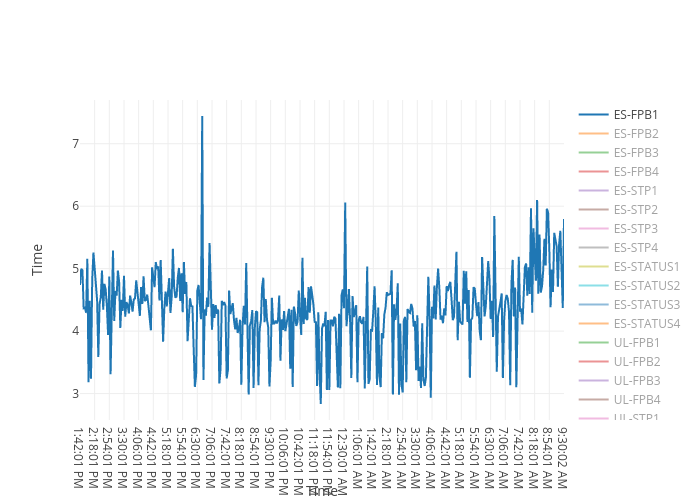Click the ES-STP2 legend item

(635, 210)
